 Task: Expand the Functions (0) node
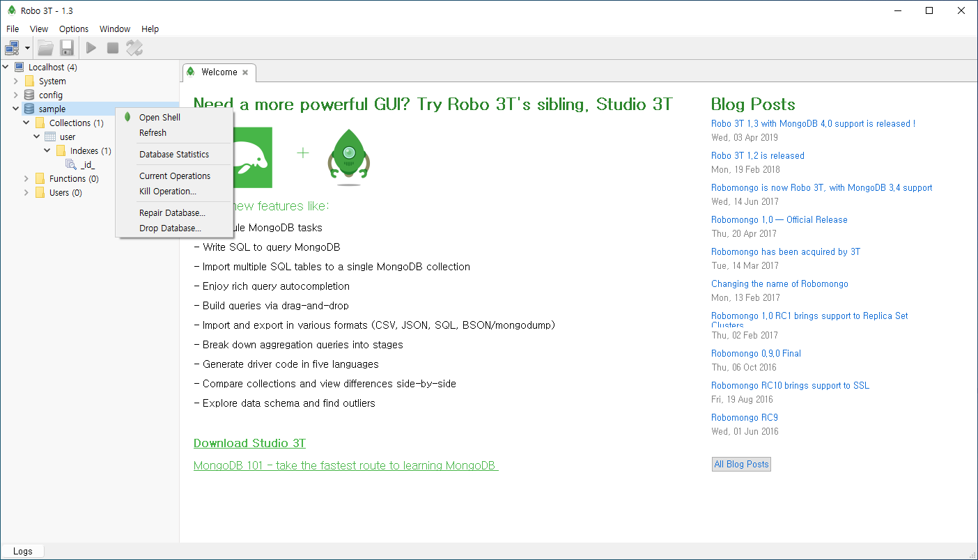(x=26, y=178)
